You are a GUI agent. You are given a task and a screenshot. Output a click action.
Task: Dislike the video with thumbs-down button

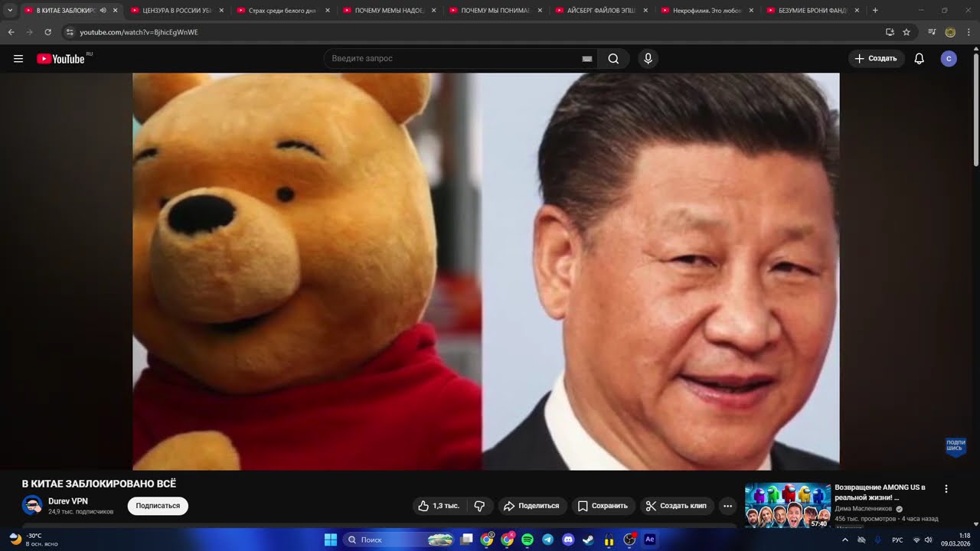click(480, 506)
